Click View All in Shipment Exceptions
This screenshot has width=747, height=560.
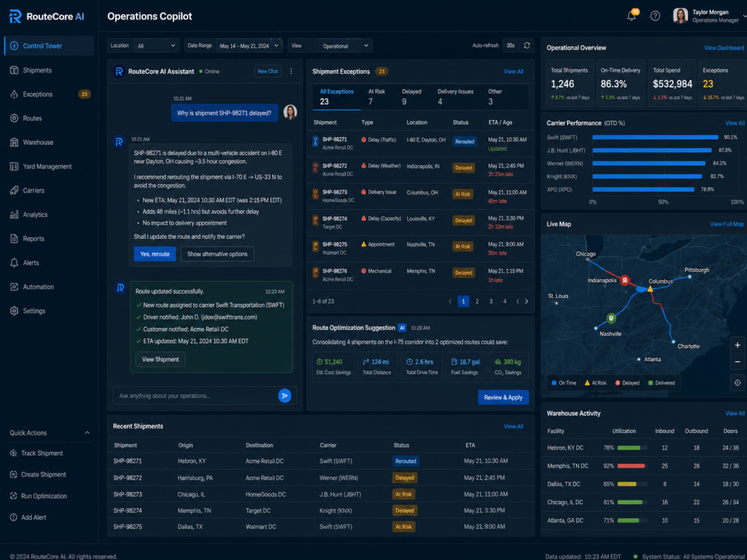coord(514,72)
